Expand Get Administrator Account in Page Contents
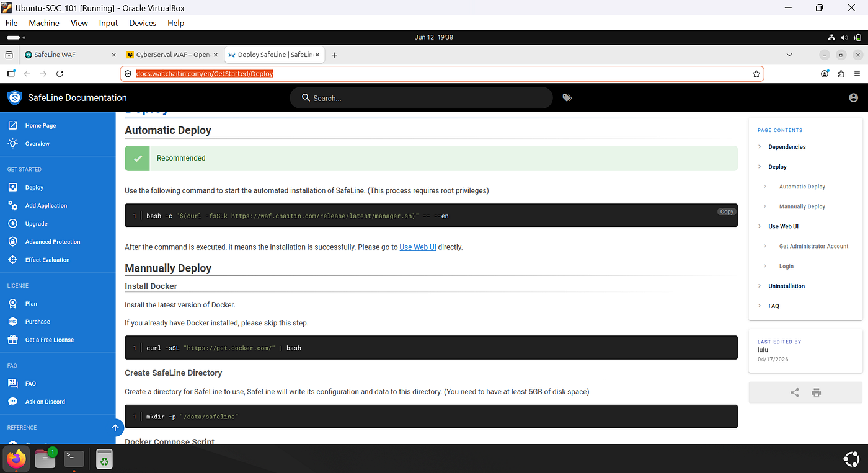Viewport: 868px width, 473px height. 765,246
